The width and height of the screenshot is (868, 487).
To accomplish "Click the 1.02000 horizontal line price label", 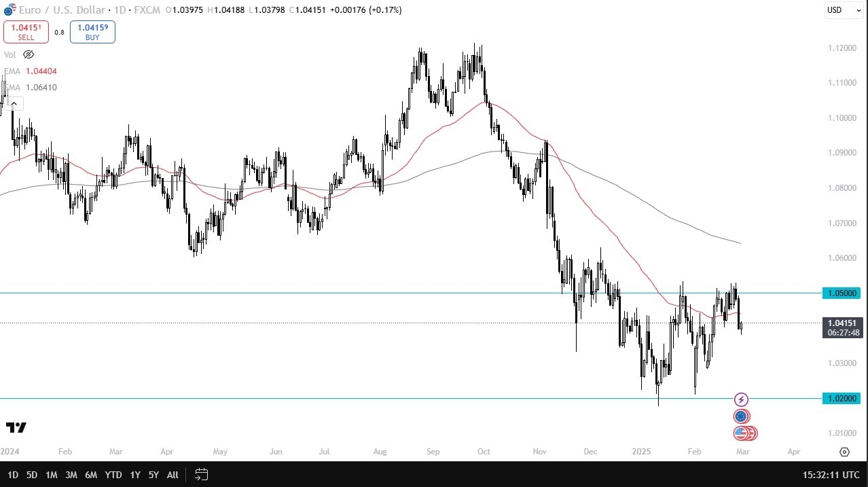I will (842, 399).
